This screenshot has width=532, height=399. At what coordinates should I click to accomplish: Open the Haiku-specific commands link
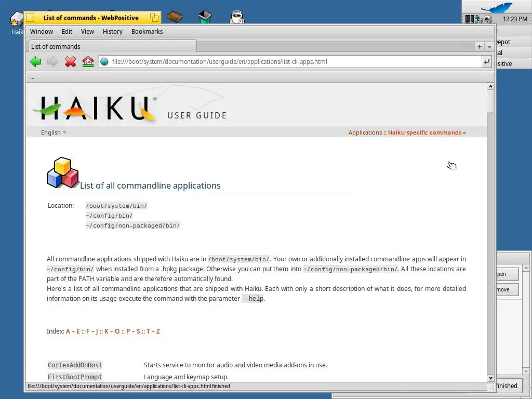pyautogui.click(x=424, y=132)
